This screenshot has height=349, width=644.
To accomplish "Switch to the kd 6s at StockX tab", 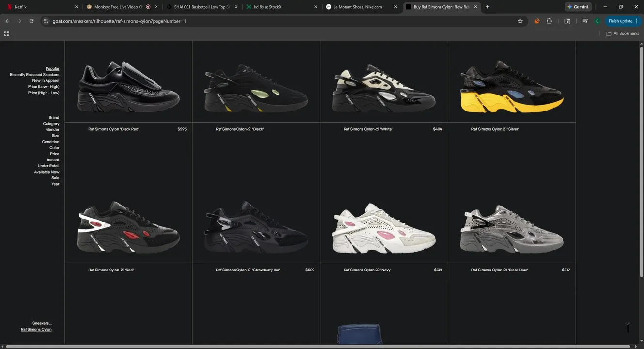I will (281, 7).
